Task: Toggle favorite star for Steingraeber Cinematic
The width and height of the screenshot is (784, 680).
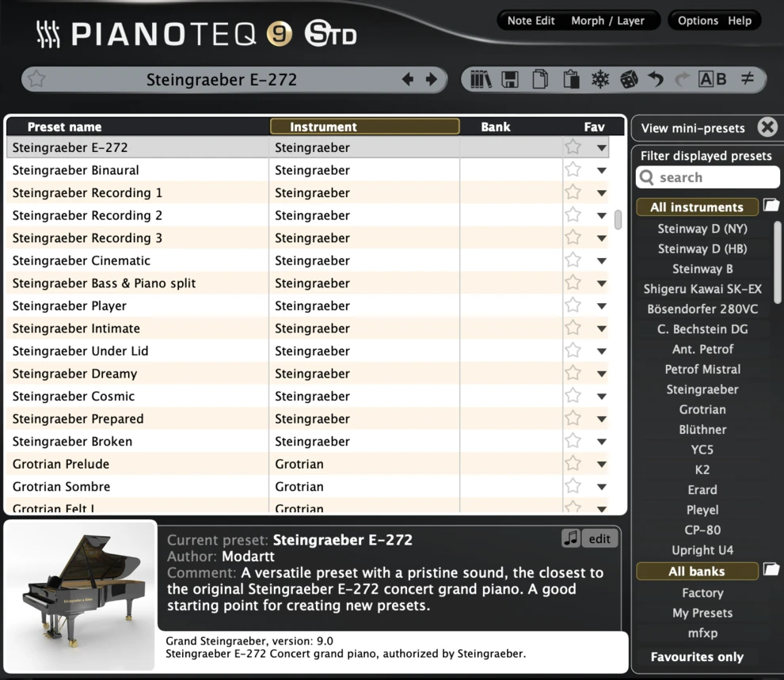Action: (x=573, y=260)
